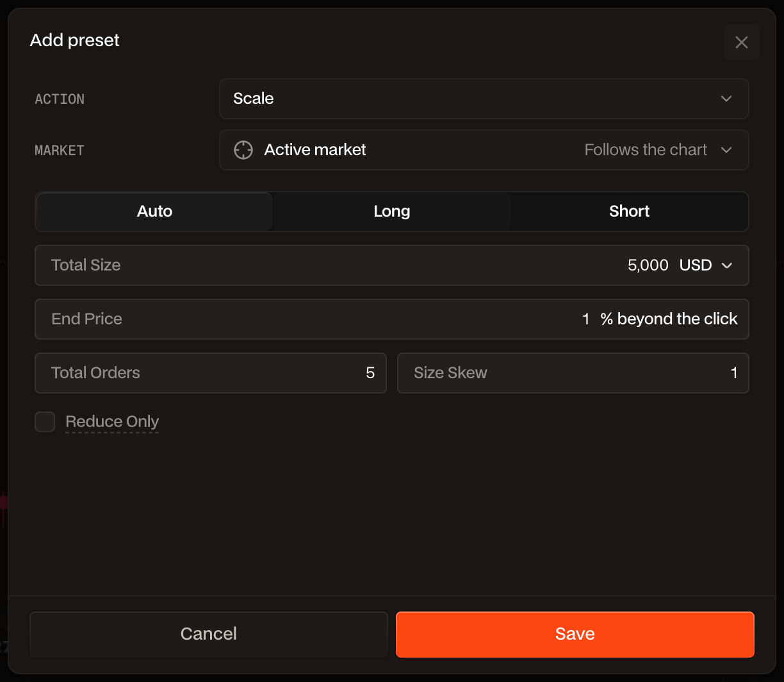Click the Size Skew input field
The width and height of the screenshot is (784, 682).
(573, 373)
